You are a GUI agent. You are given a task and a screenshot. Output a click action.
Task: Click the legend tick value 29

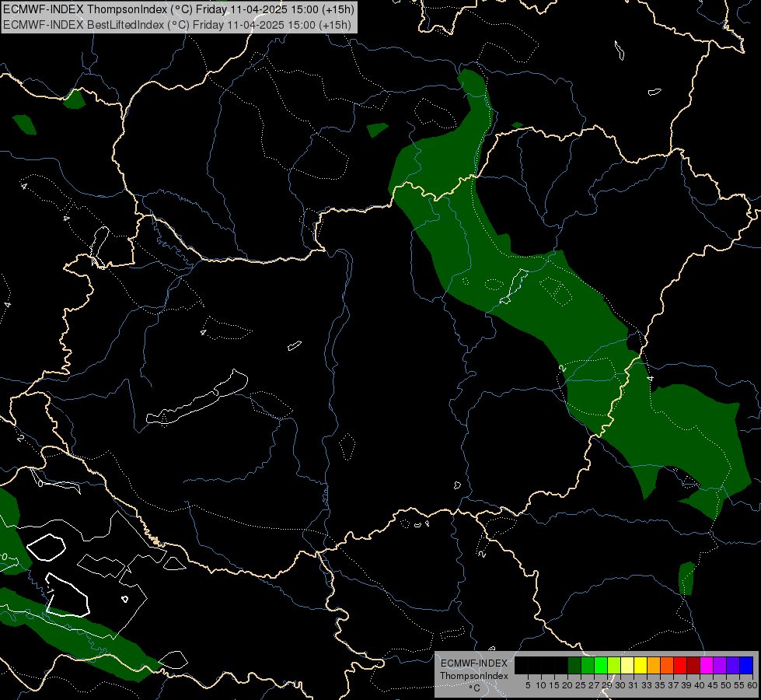607,685
